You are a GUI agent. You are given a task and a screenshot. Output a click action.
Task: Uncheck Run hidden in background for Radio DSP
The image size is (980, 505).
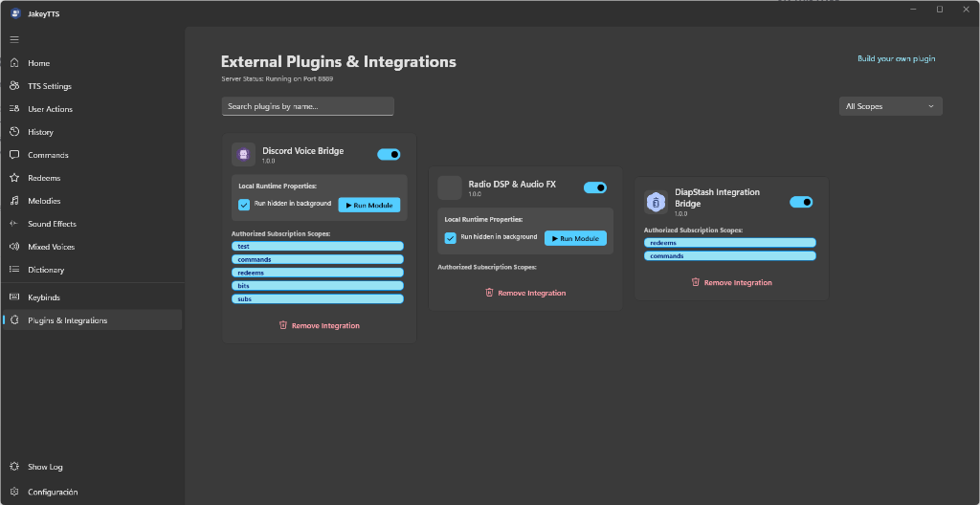pyautogui.click(x=450, y=237)
